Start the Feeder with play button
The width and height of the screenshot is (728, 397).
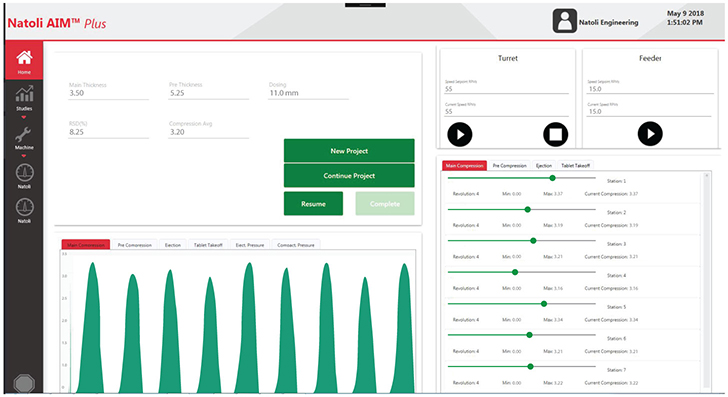(650, 134)
